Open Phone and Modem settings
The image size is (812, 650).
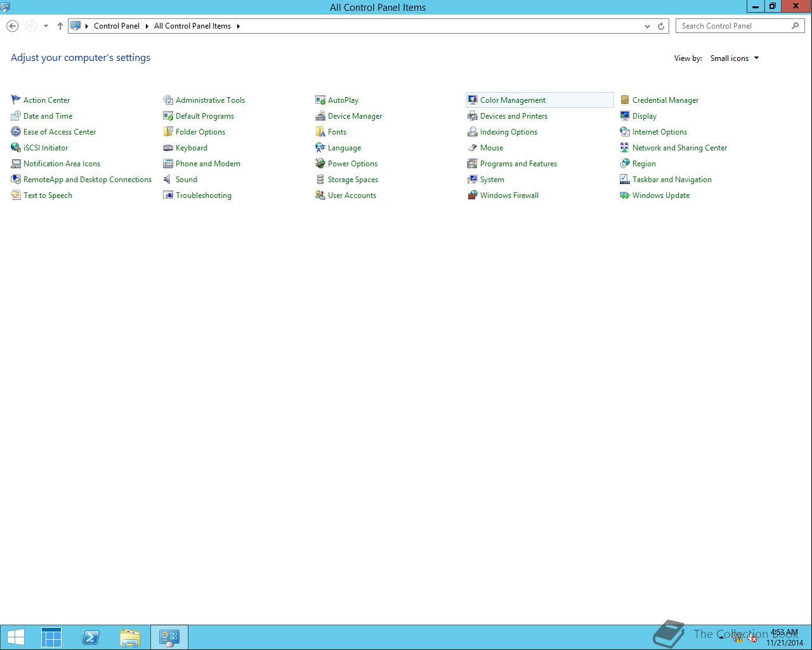pos(208,164)
